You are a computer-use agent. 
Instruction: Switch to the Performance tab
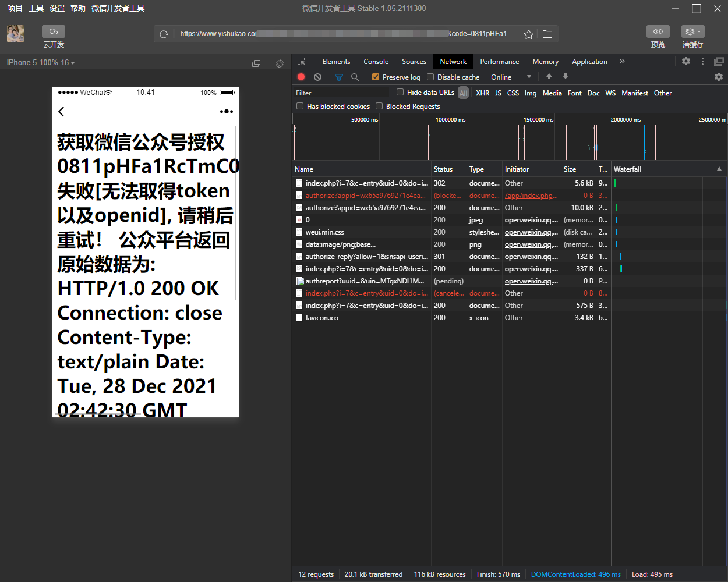[500, 61]
